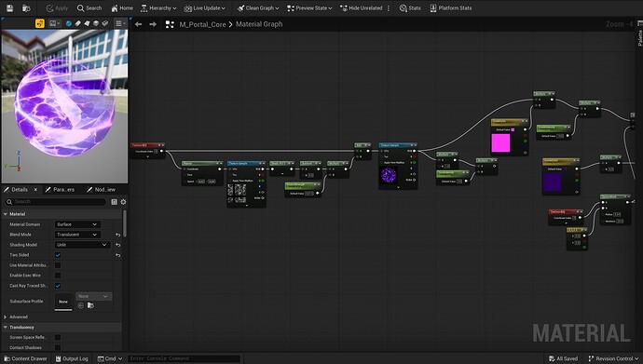Save the material with the floppy disk icon
Image resolution: width=643 pixels, height=364 pixels.
tap(10, 7)
